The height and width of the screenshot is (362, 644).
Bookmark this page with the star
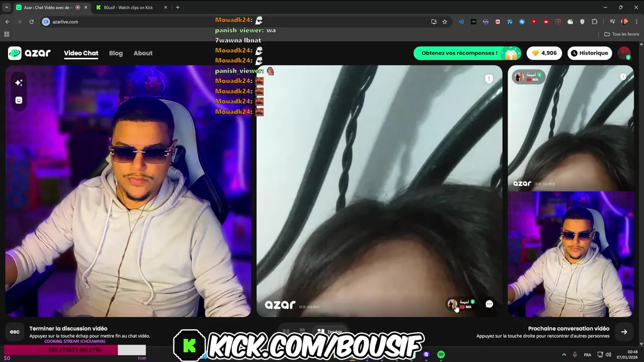[x=445, y=22]
